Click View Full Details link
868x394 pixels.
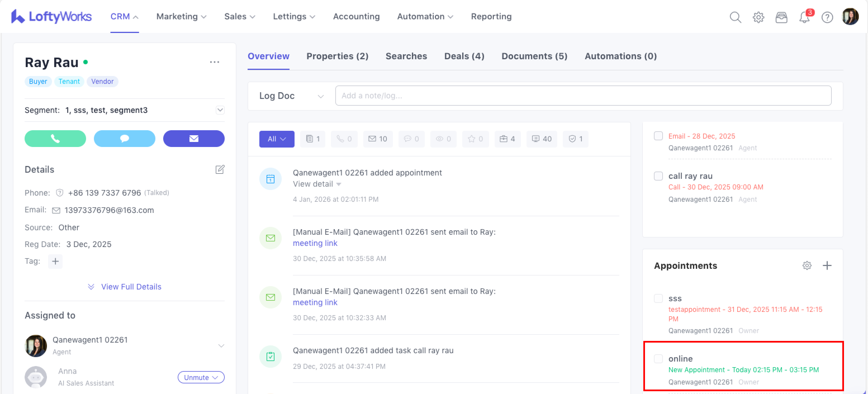click(x=131, y=287)
